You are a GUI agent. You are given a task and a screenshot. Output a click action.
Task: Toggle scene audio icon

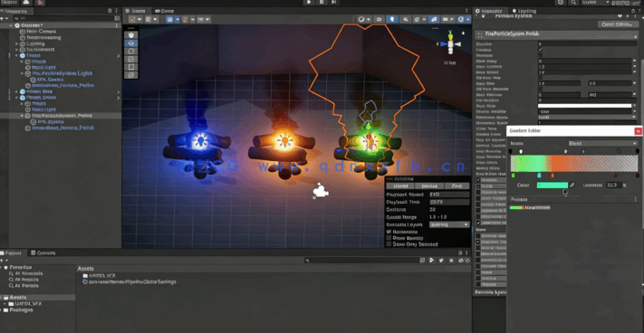(406, 19)
